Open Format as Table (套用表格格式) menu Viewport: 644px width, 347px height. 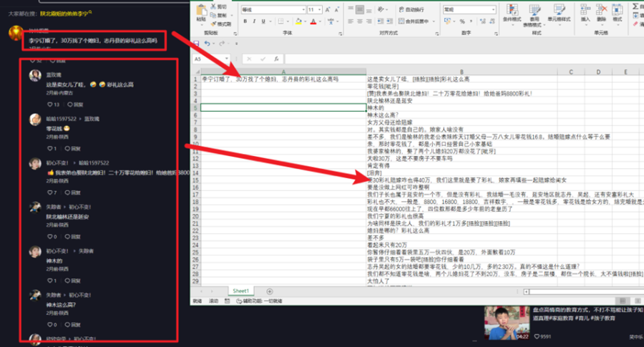[535, 15]
